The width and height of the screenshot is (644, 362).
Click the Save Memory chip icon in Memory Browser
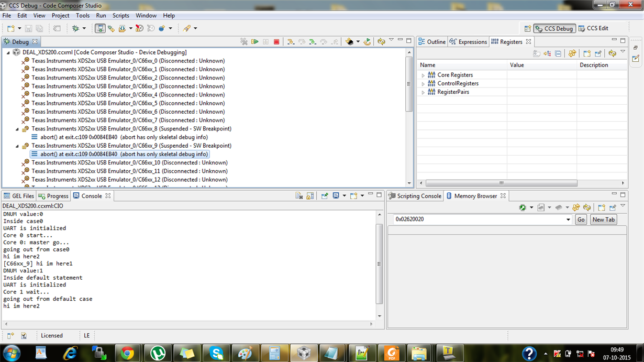523,208
